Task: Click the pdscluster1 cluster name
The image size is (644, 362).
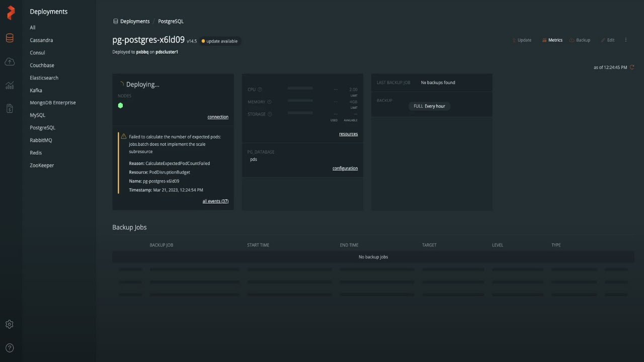Action: (167, 52)
